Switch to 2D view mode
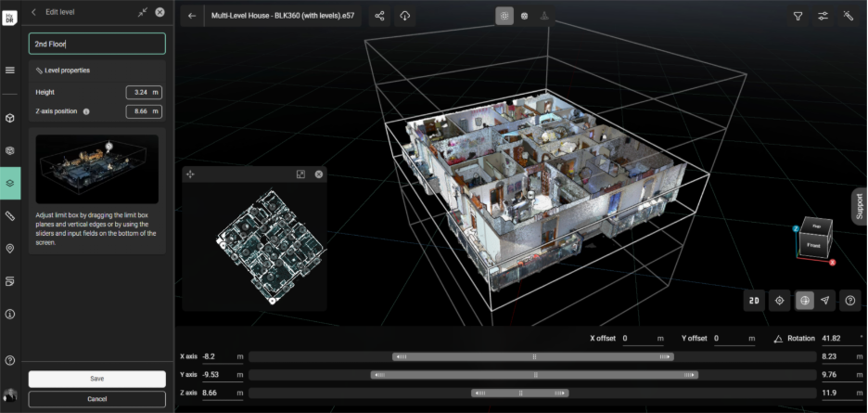Screen dimensions: 868x413 pyautogui.click(x=755, y=300)
